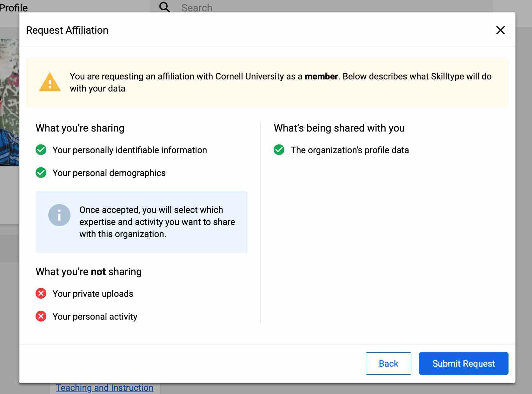The height and width of the screenshot is (394, 532).
Task: Click green check beside personally identifiable information
Action: coord(41,150)
